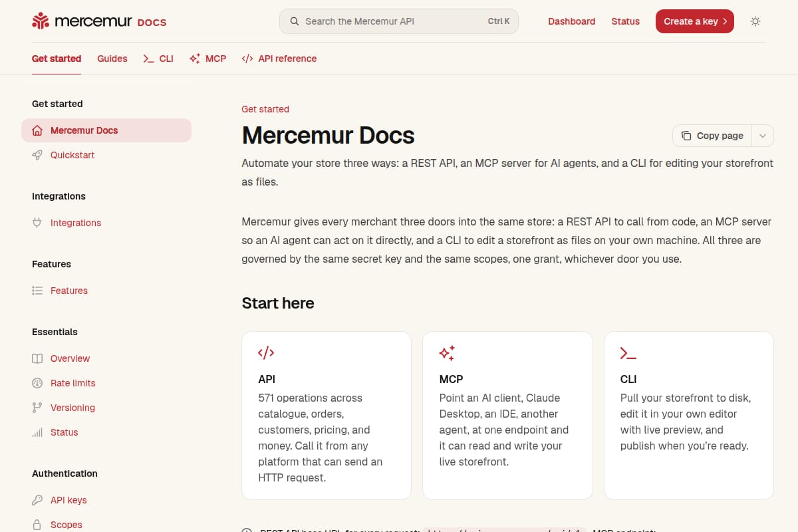798x532 pixels.
Task: Expand the Copy page dropdown chevron
Action: 763,136
